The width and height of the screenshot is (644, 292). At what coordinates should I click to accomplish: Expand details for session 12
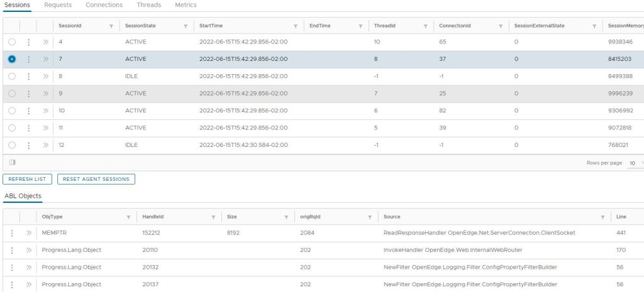(x=45, y=145)
